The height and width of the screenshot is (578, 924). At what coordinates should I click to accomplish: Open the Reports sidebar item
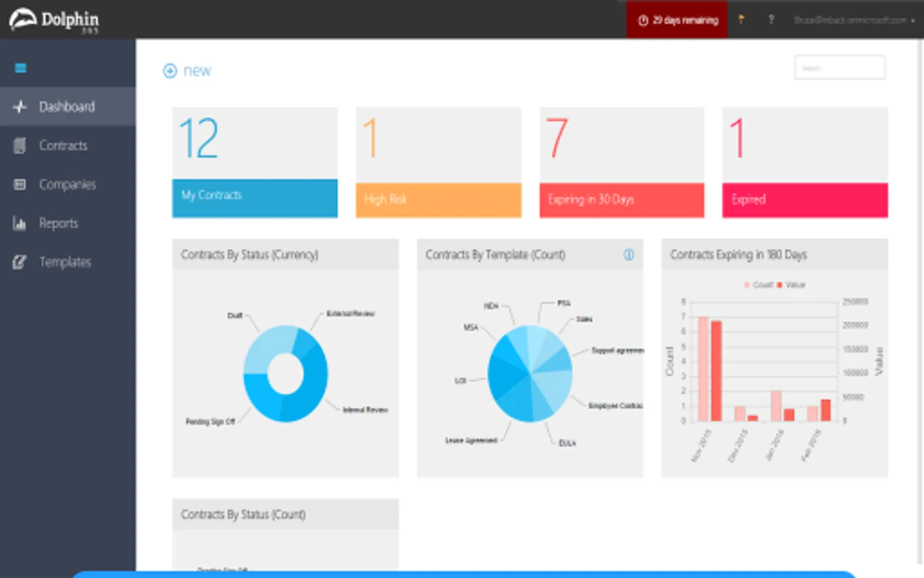[x=68, y=223]
